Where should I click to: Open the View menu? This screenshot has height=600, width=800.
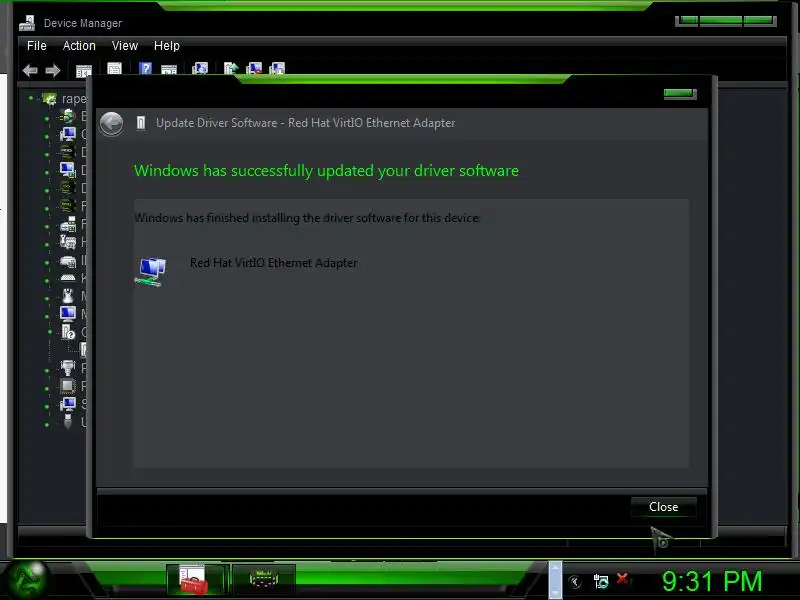(x=124, y=46)
